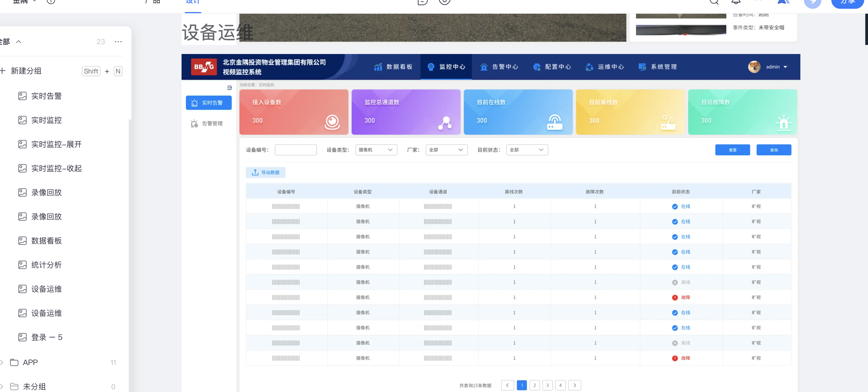
Task: Click the 设备编号 column header
Action: pos(286,192)
